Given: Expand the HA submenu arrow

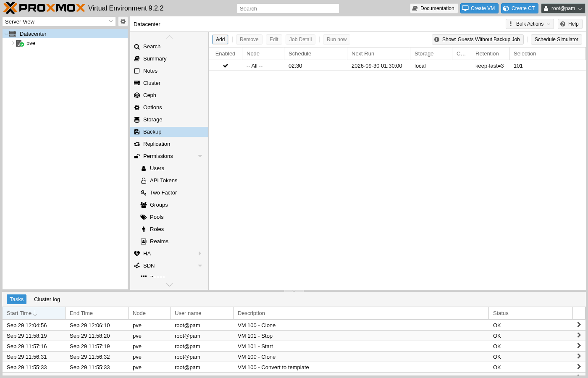Looking at the screenshot, I should 200,254.
